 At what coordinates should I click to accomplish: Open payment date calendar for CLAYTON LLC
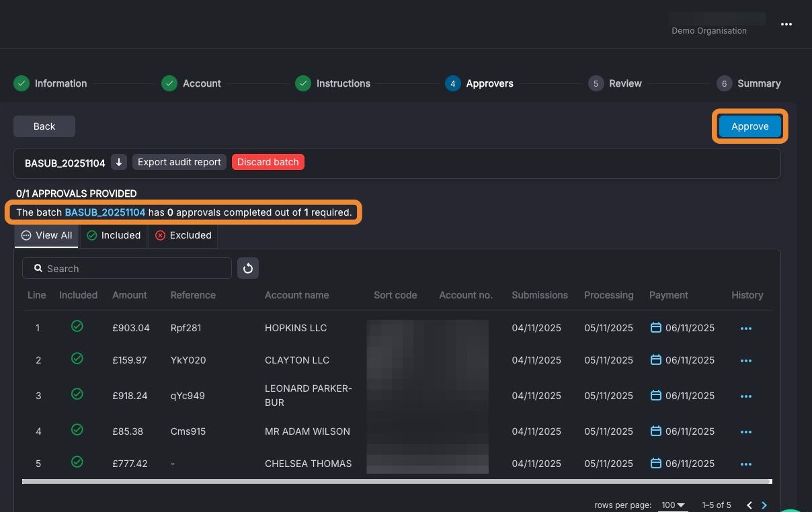coord(656,359)
